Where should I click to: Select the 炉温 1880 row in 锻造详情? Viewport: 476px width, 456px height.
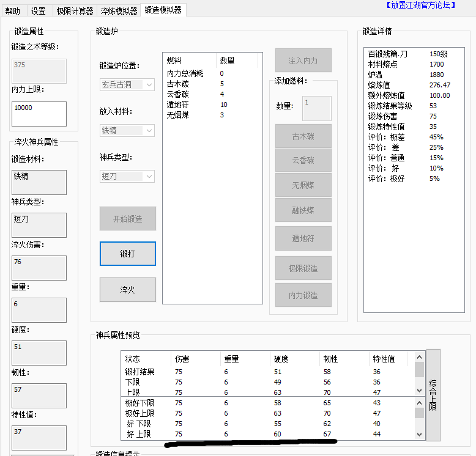[x=414, y=75]
